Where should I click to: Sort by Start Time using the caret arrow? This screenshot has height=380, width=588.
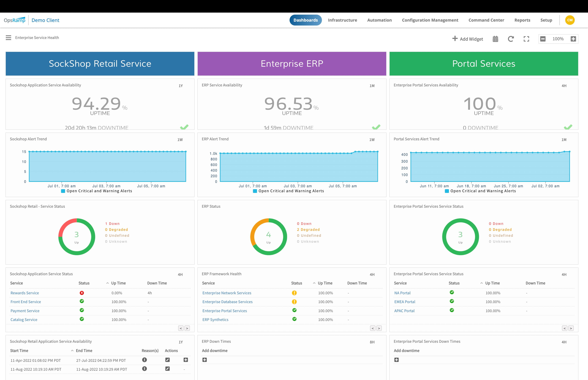[72, 350]
